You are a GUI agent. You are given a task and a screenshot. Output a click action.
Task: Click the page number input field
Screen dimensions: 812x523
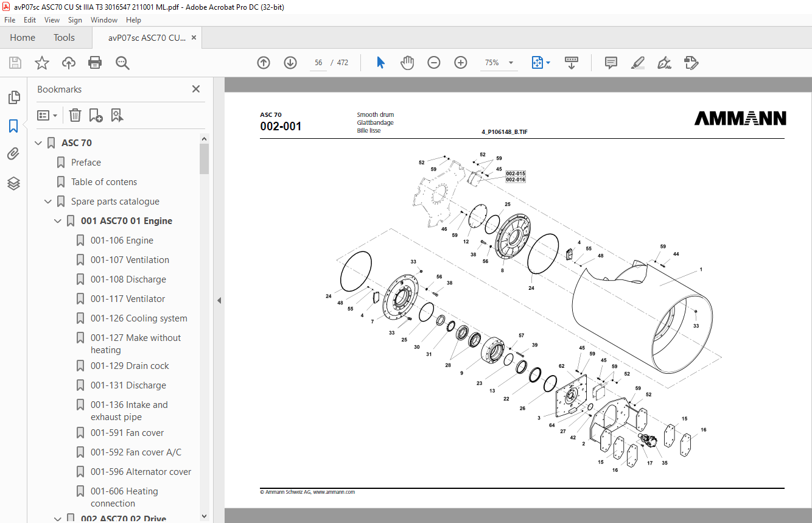(317, 63)
